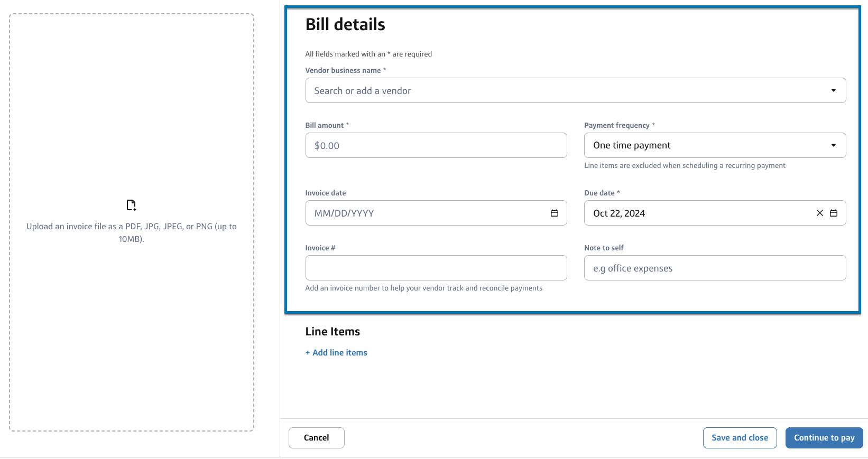The image size is (868, 459).
Task: Click the Payment frequency chevron icon
Action: pos(833,145)
